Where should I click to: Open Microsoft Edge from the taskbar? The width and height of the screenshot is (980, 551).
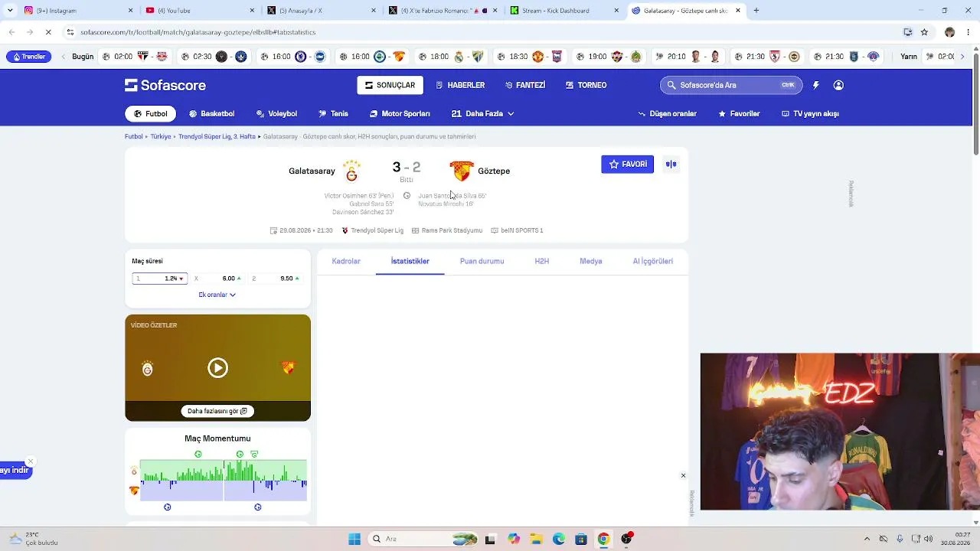559,539
